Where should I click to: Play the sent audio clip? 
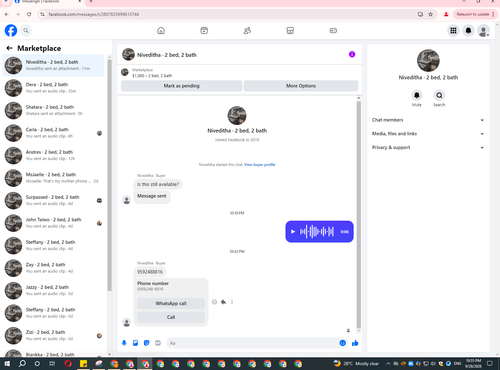[x=293, y=231]
